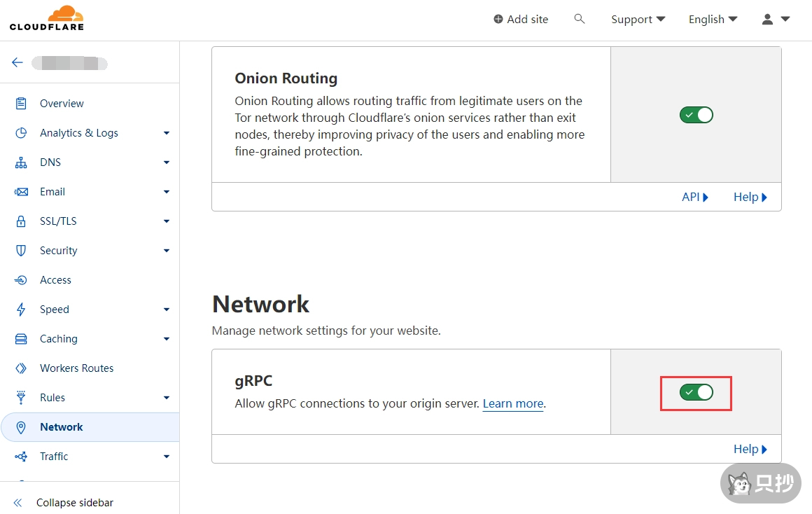This screenshot has height=514, width=812.
Task: Disable the gRPC toggle
Action: point(696,393)
